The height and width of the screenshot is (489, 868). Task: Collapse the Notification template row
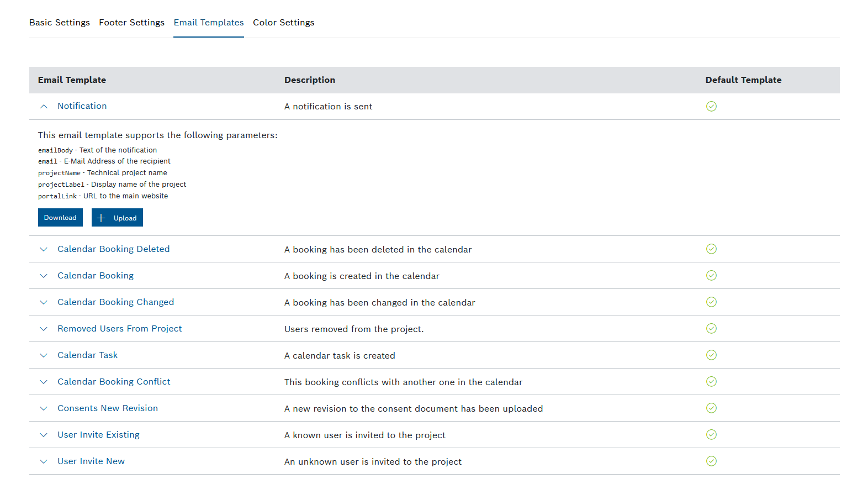[44, 106]
